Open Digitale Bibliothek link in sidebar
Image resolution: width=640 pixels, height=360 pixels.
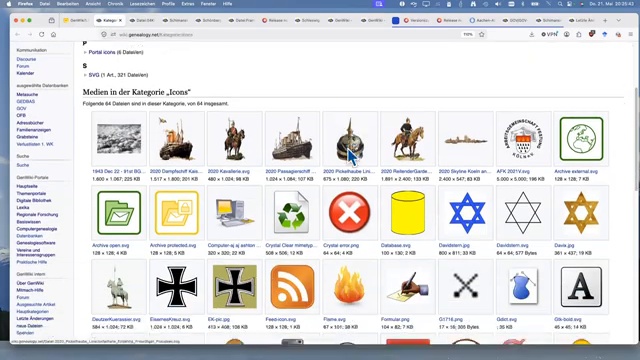click(x=34, y=200)
